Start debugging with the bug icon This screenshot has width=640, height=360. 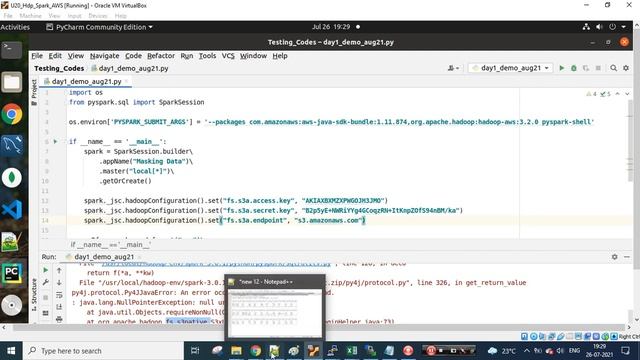[x=573, y=68]
